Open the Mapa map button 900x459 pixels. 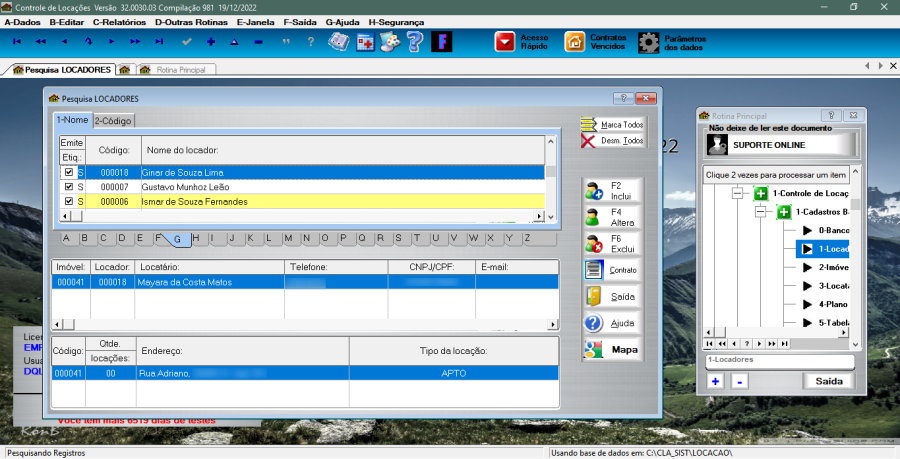612,350
